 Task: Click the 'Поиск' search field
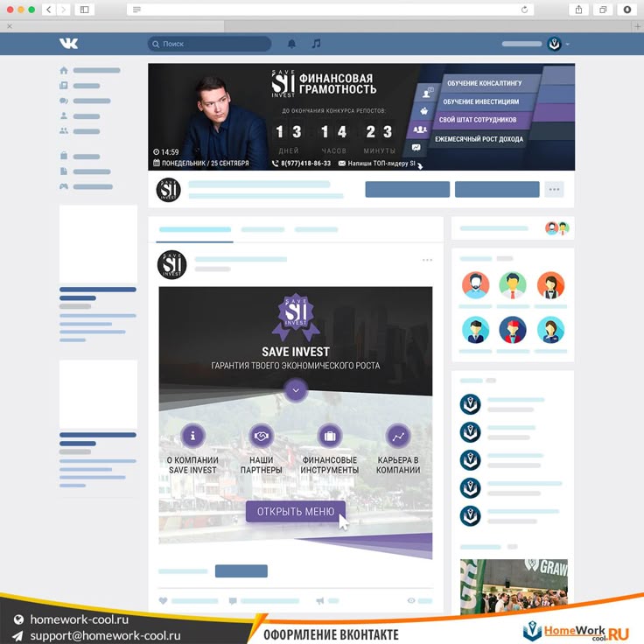pos(209,44)
